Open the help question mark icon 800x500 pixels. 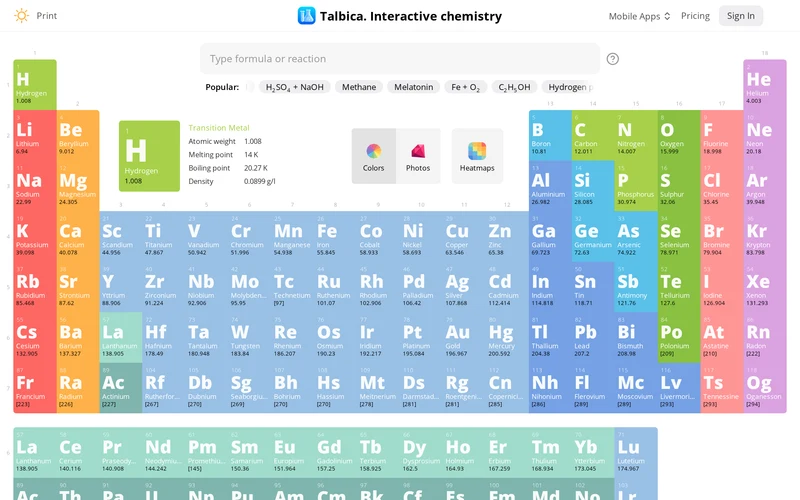point(612,59)
